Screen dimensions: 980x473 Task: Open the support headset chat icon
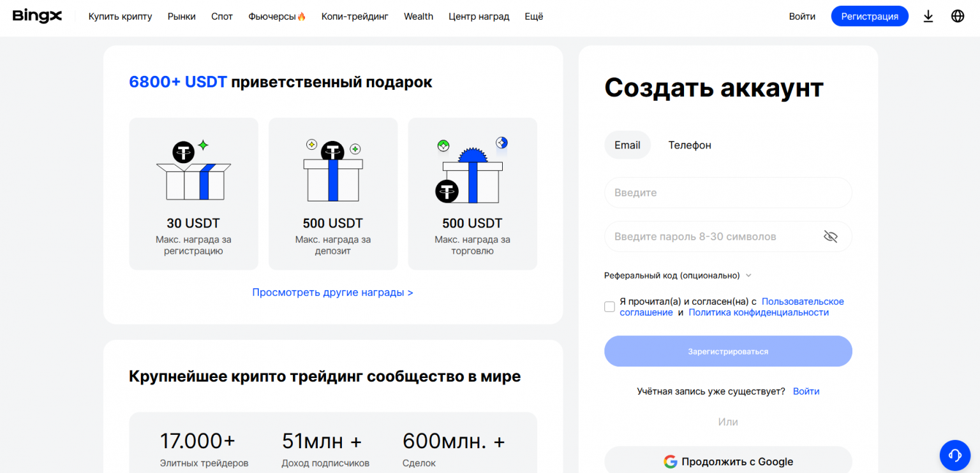(955, 455)
